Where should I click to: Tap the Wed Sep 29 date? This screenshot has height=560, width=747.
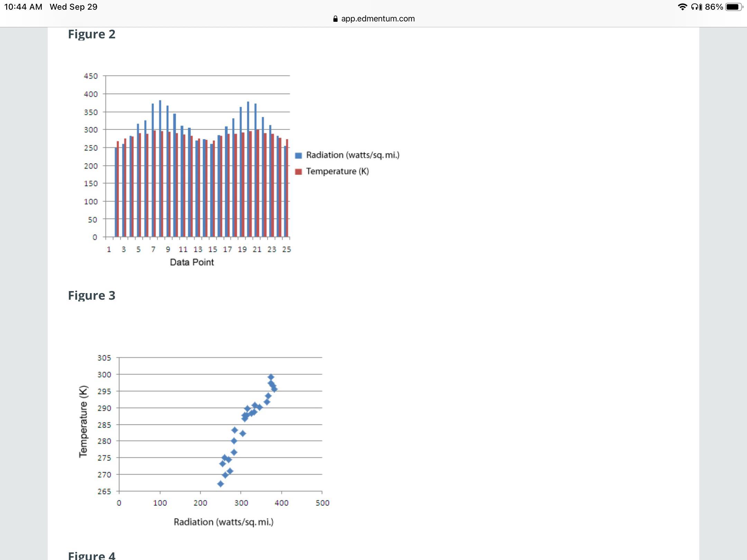click(x=73, y=7)
